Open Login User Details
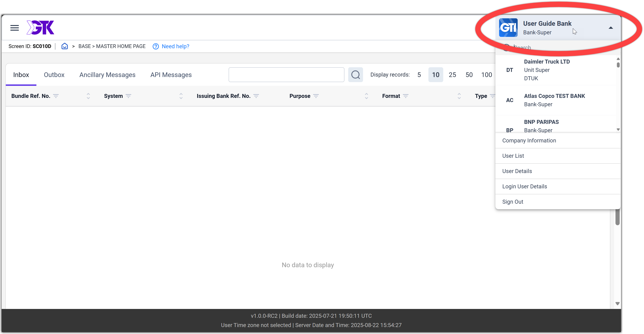 (x=558, y=186)
